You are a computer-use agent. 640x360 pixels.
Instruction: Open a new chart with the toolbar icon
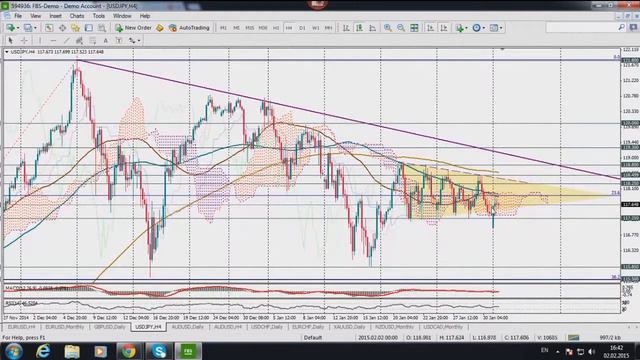point(11,28)
